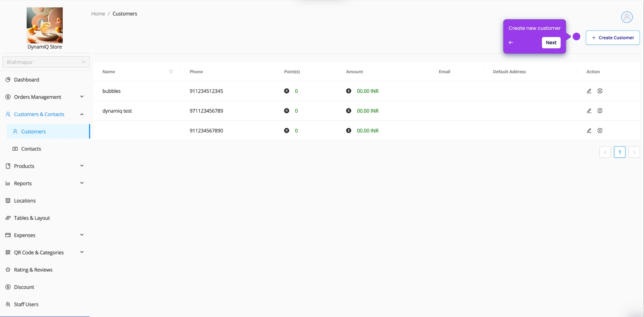The height and width of the screenshot is (317, 644).
Task: Click the Create Customer button
Action: tap(613, 37)
